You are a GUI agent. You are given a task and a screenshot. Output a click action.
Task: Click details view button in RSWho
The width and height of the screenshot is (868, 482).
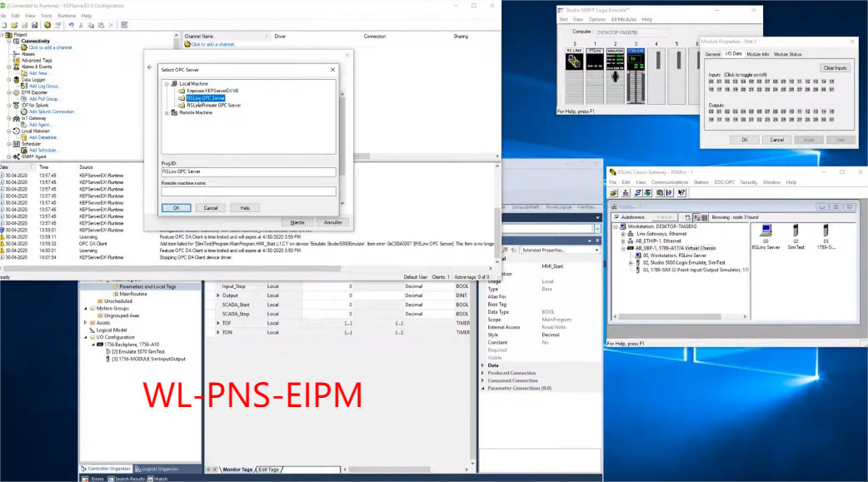tap(704, 217)
